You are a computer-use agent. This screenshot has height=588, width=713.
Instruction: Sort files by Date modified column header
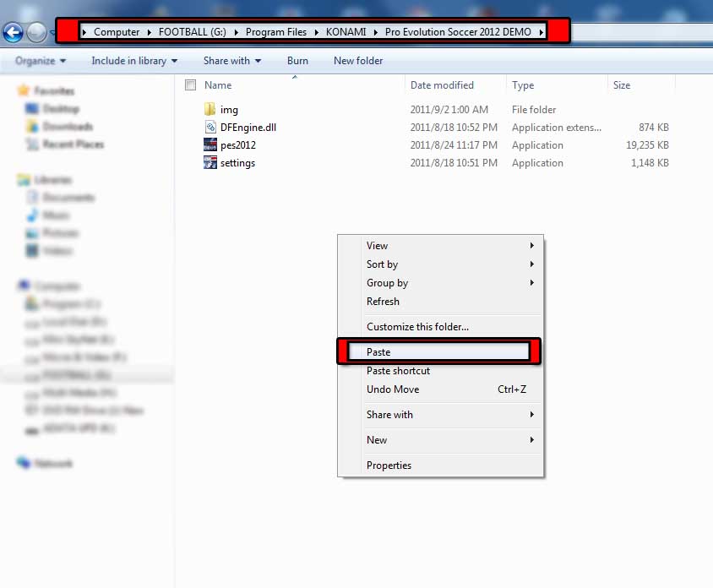coord(442,85)
